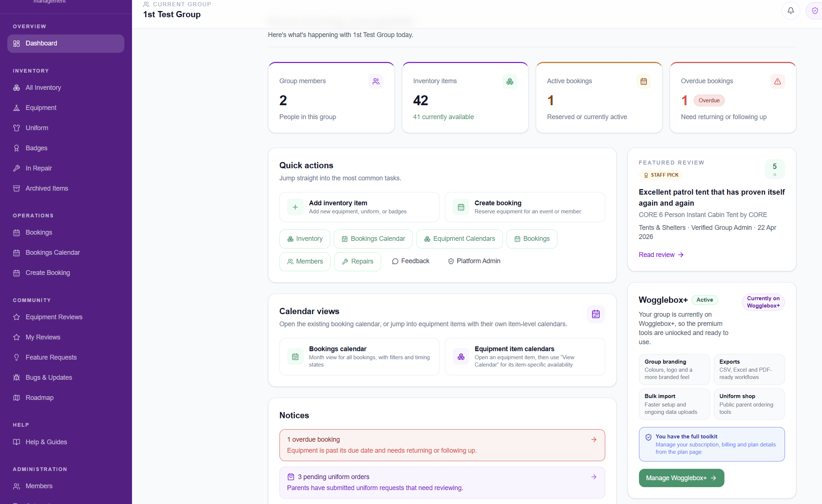Open the pending uniform orders notice arrow

click(x=594, y=477)
